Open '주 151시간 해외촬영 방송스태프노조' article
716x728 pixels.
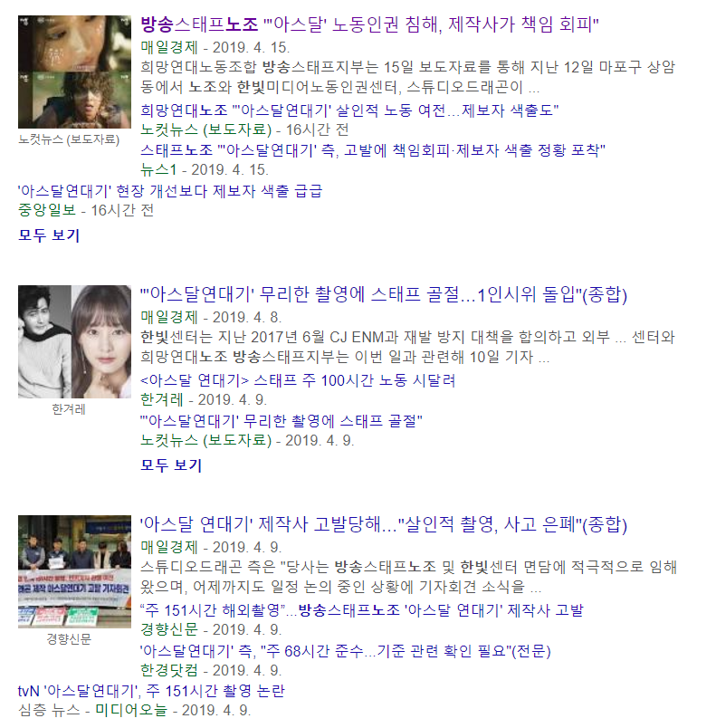(361, 610)
